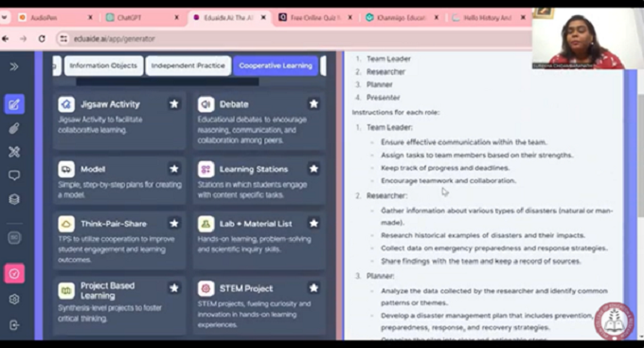Image resolution: width=644 pixels, height=348 pixels.
Task: Switch to the AudioPen browser tab
Action: tap(56, 18)
